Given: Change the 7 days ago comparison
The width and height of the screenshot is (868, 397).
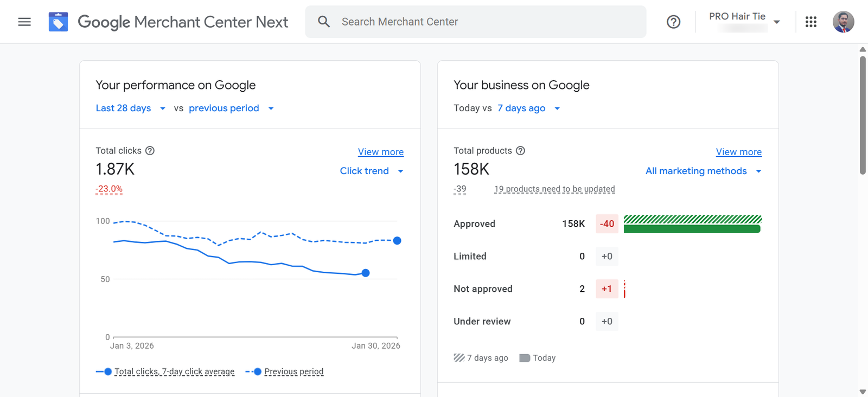Looking at the screenshot, I should [x=528, y=108].
